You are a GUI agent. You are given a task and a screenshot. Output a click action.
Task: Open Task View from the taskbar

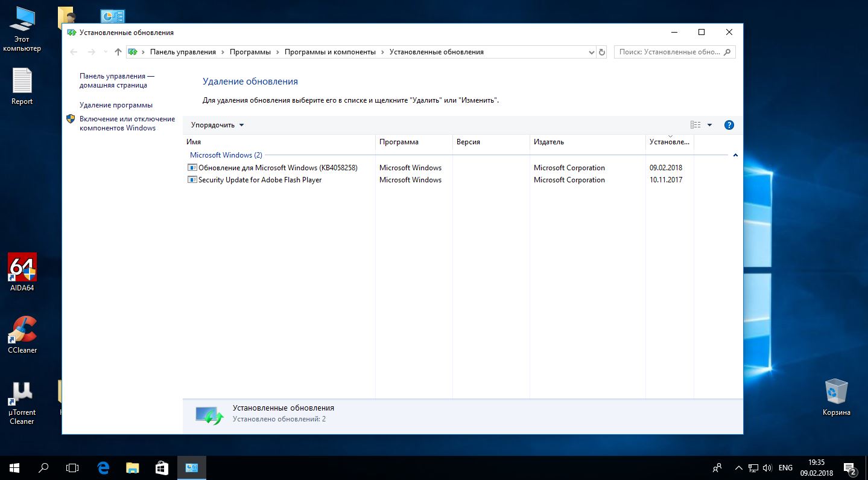click(x=72, y=468)
